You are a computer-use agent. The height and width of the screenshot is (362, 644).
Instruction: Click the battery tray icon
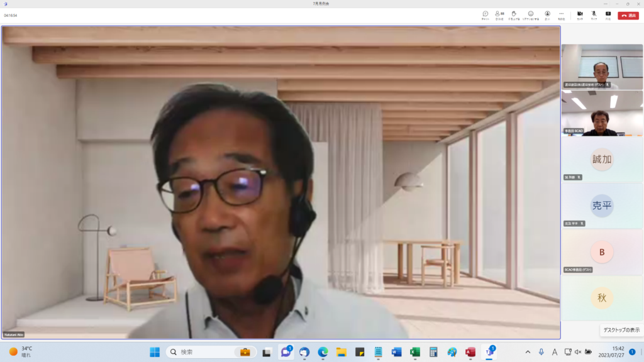(588, 352)
